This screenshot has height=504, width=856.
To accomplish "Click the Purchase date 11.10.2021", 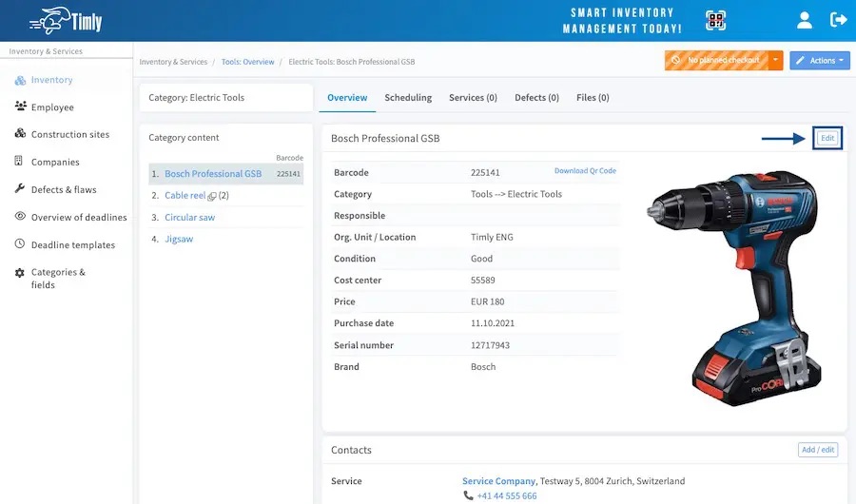I will point(493,323).
